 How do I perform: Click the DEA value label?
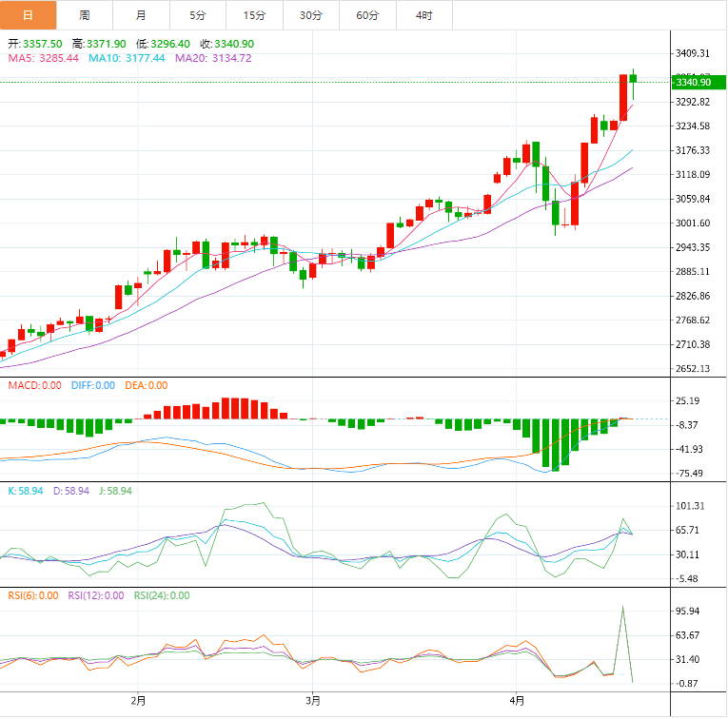click(146, 385)
